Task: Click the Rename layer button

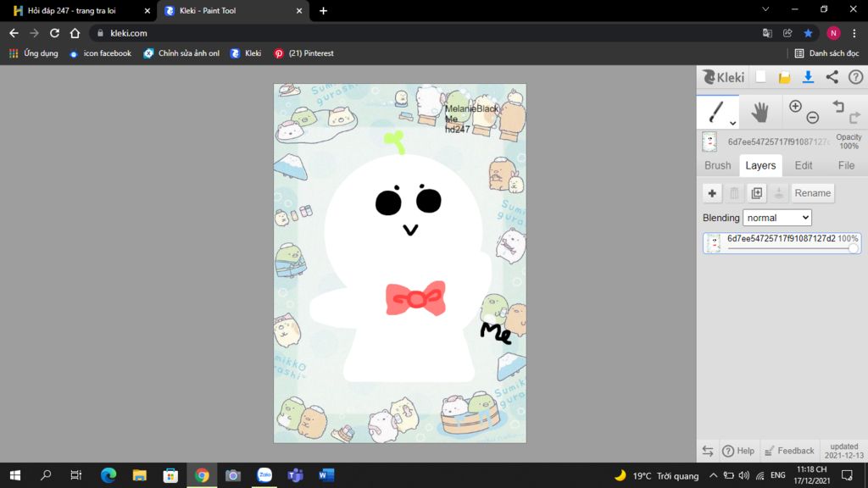Action: point(813,193)
